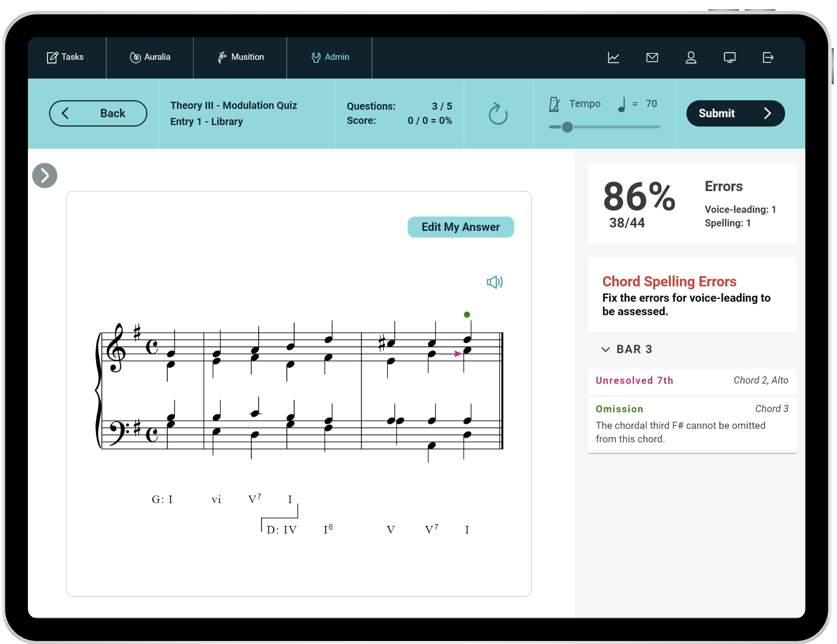
Task: Click the tempo slider handle
Action: pos(567,127)
